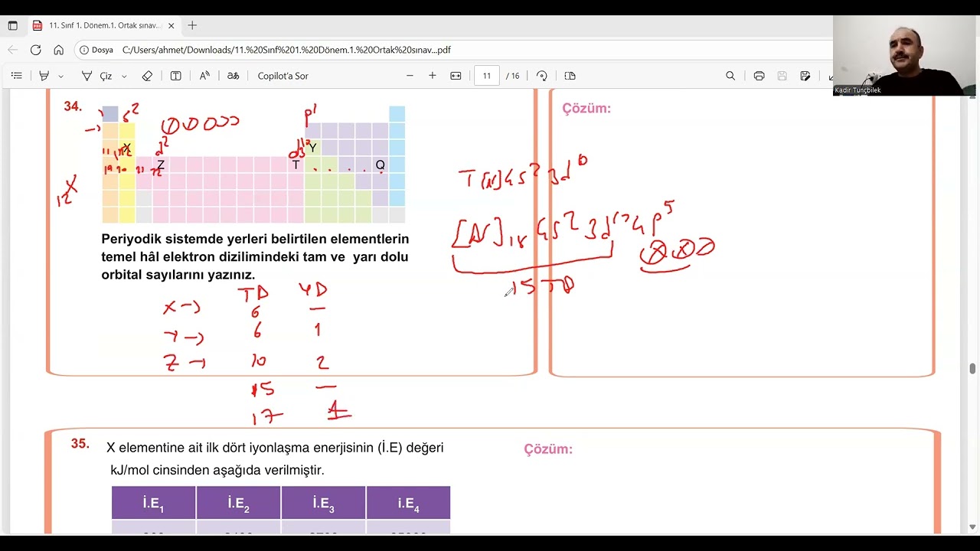
Task: Close the '11. Sınıf 1. Dönem' tab
Action: tap(171, 25)
